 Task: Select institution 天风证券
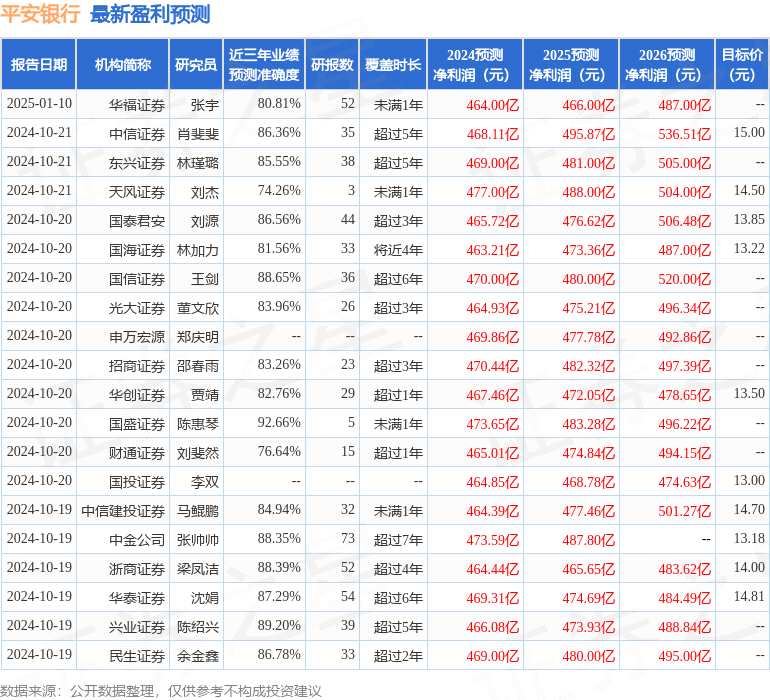point(137,192)
